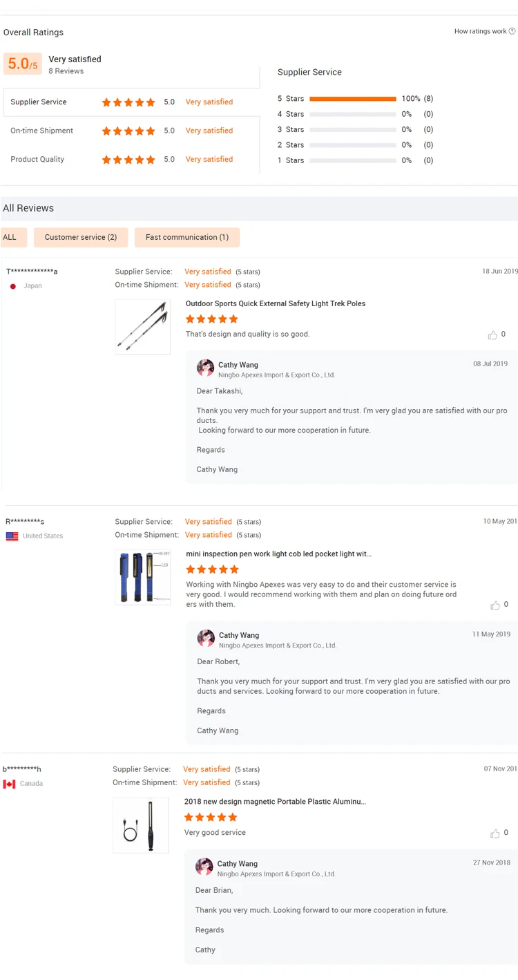Click thumbs-up on the United States review

[x=495, y=605]
